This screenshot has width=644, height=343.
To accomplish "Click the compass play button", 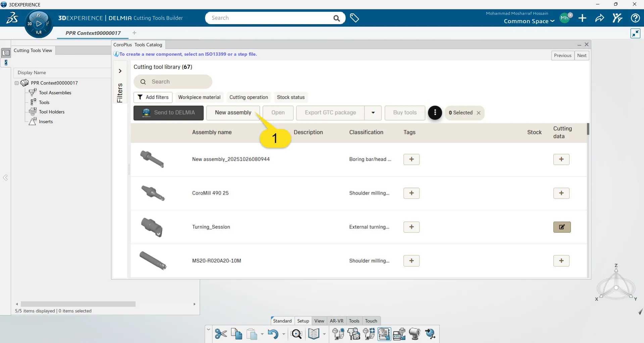I will (x=39, y=23).
